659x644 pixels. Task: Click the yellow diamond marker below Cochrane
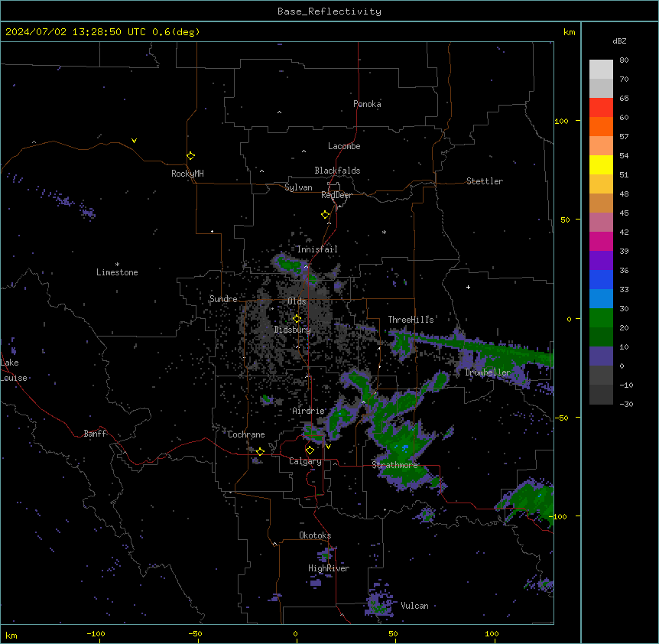point(260,451)
